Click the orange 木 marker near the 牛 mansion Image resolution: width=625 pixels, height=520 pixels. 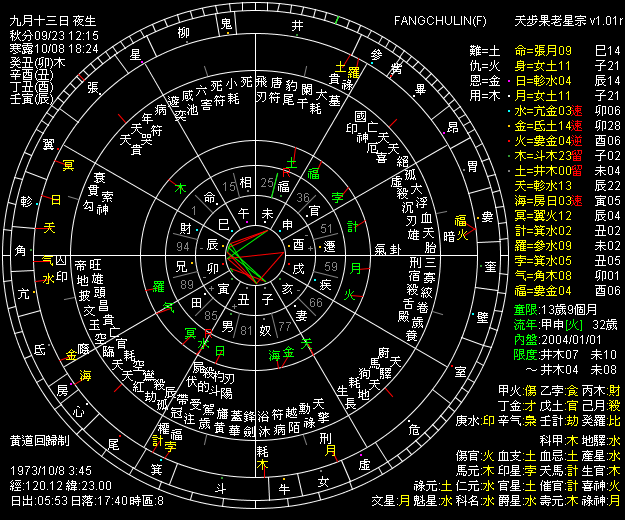(262, 465)
